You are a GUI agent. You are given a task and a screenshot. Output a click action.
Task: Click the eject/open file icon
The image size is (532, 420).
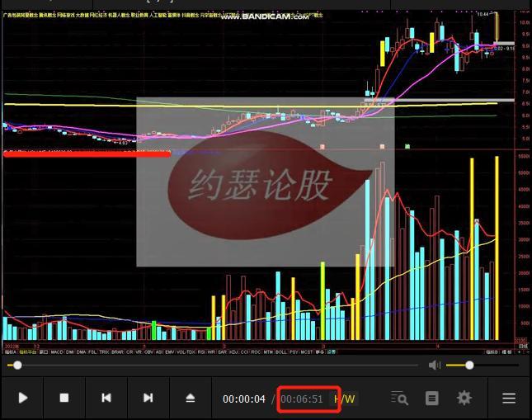click(191, 398)
